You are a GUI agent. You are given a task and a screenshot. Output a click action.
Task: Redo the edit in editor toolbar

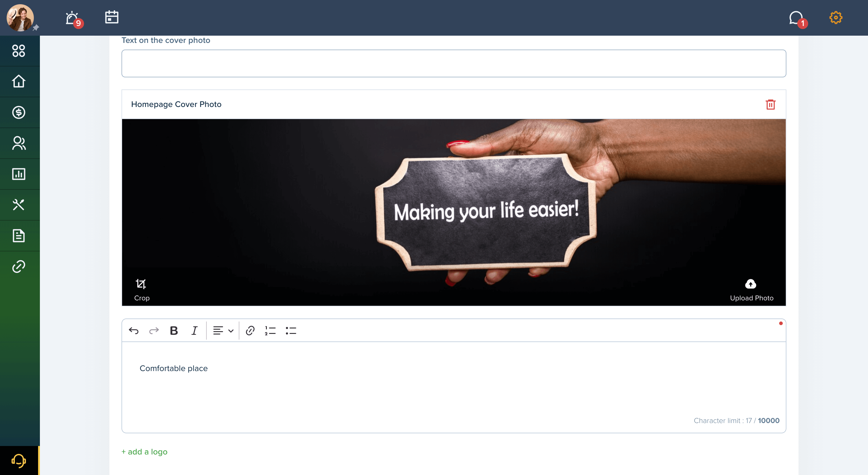pos(154,331)
